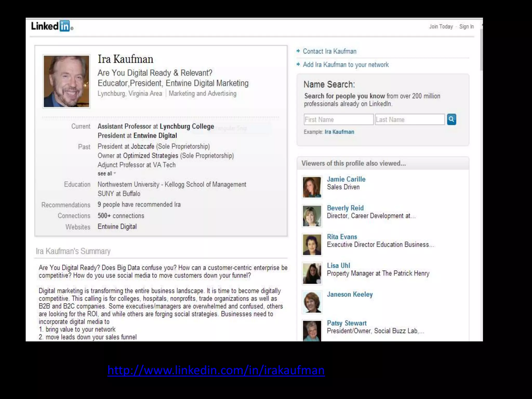Image resolution: width=532 pixels, height=399 pixels.
Task: Click Add Ira Kaufman to your network
Action: click(x=346, y=65)
